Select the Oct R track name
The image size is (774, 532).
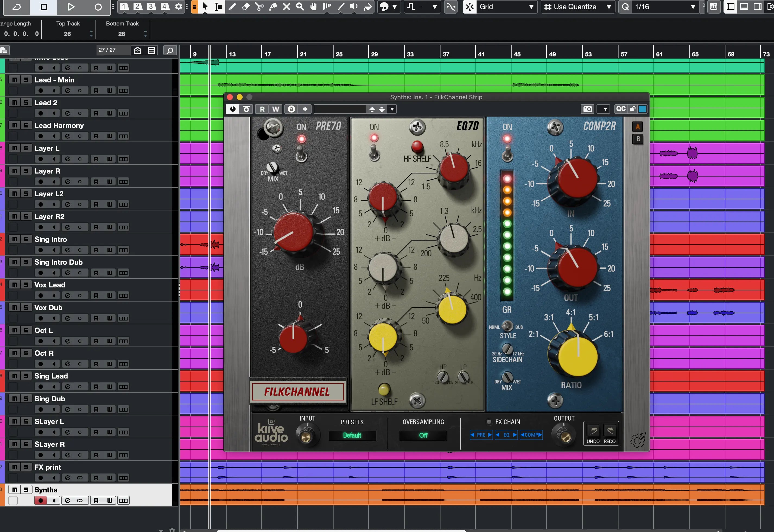(x=44, y=353)
